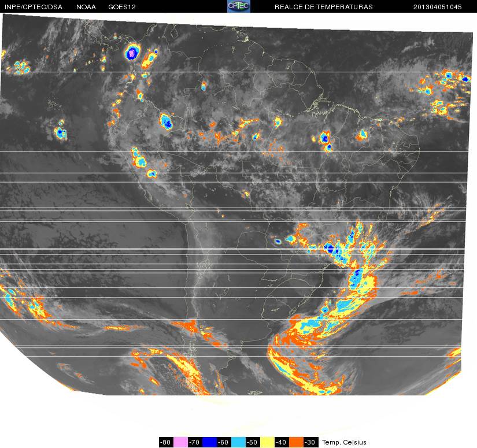Click the pink legend color swatch
The image size is (477, 448).
(180, 442)
